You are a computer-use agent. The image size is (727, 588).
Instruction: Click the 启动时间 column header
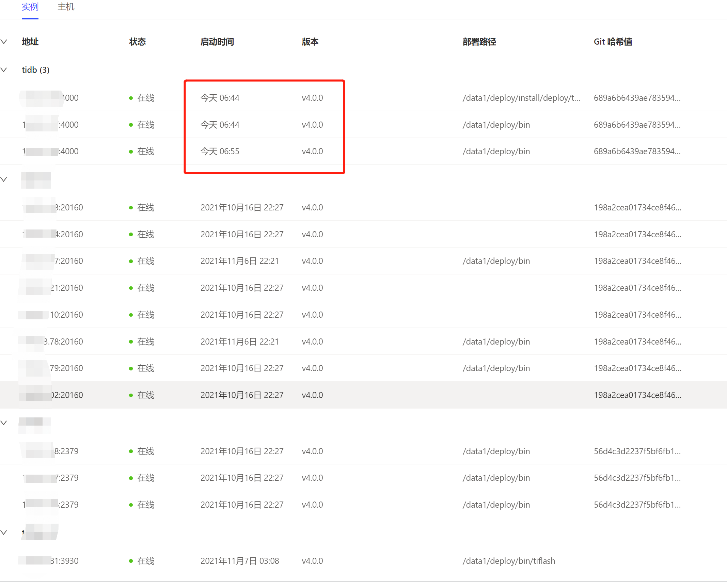217,42
